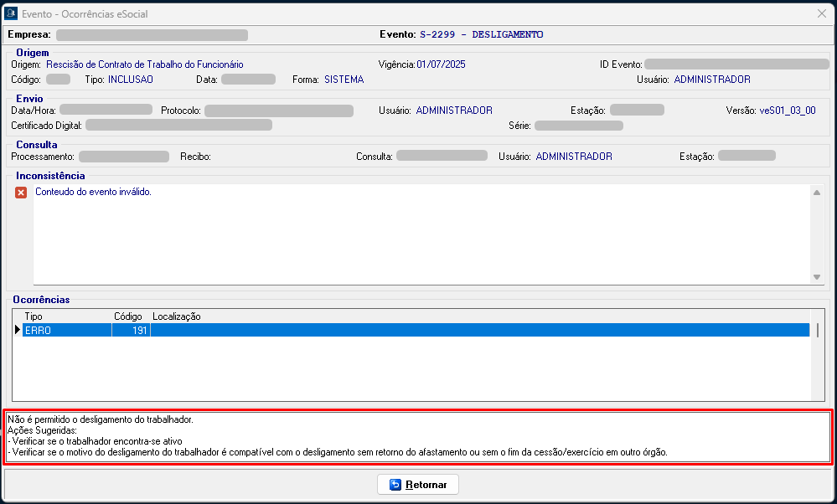Click the 'Não é permitido o desligamento' description box
This screenshot has width=837, height=504.
click(x=418, y=435)
